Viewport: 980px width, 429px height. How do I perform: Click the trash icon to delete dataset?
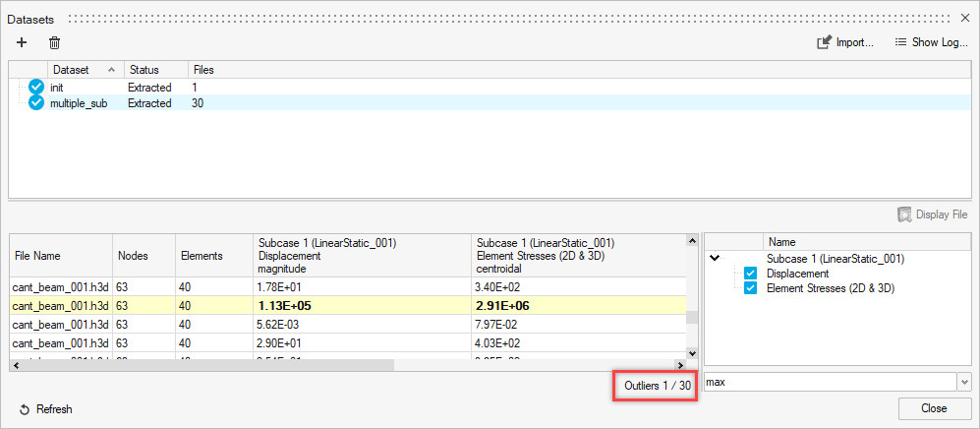(54, 42)
